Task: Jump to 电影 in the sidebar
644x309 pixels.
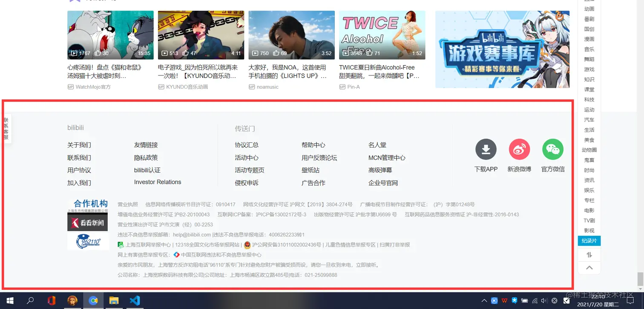Action: point(589,211)
